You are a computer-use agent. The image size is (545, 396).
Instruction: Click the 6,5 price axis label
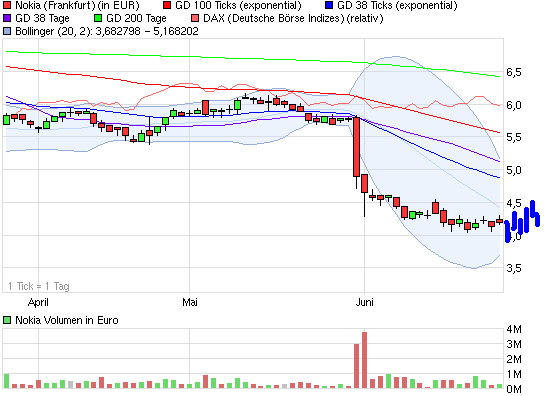point(514,72)
